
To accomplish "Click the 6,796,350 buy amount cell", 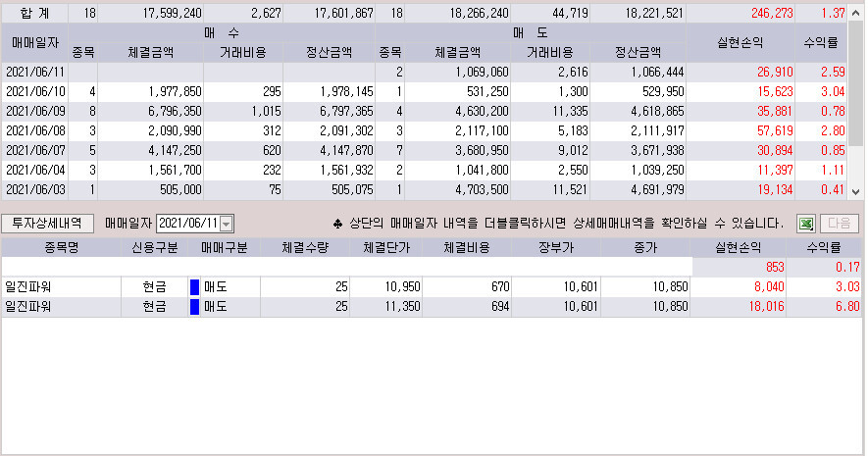I will (151, 111).
